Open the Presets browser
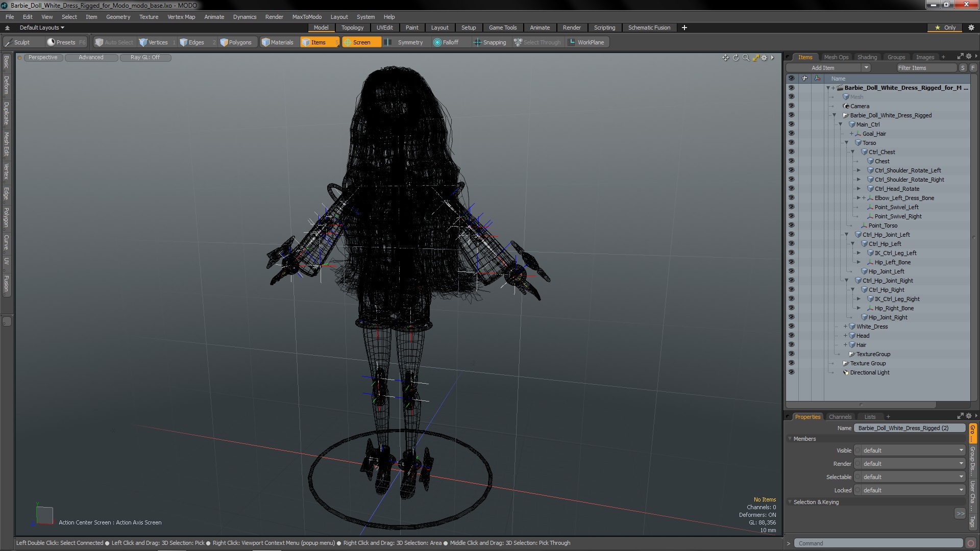The height and width of the screenshot is (551, 980). click(66, 42)
